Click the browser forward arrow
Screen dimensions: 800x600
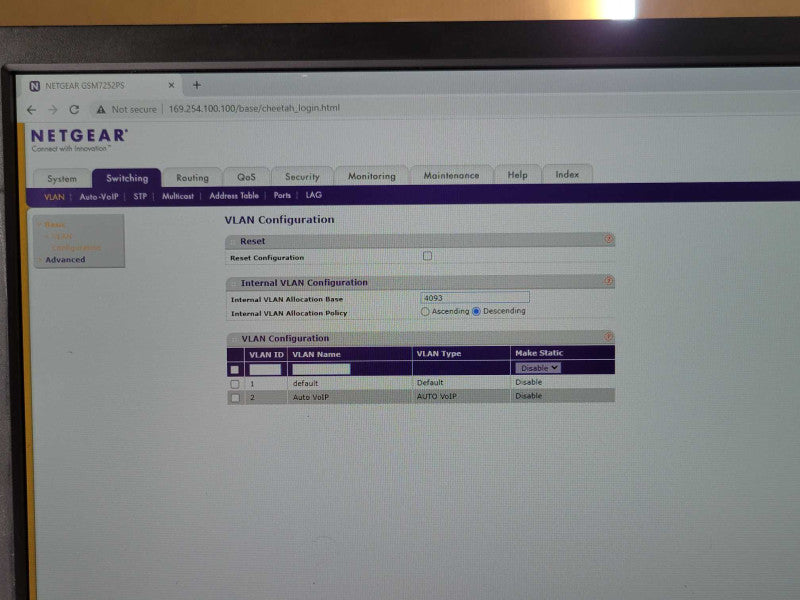pyautogui.click(x=53, y=110)
